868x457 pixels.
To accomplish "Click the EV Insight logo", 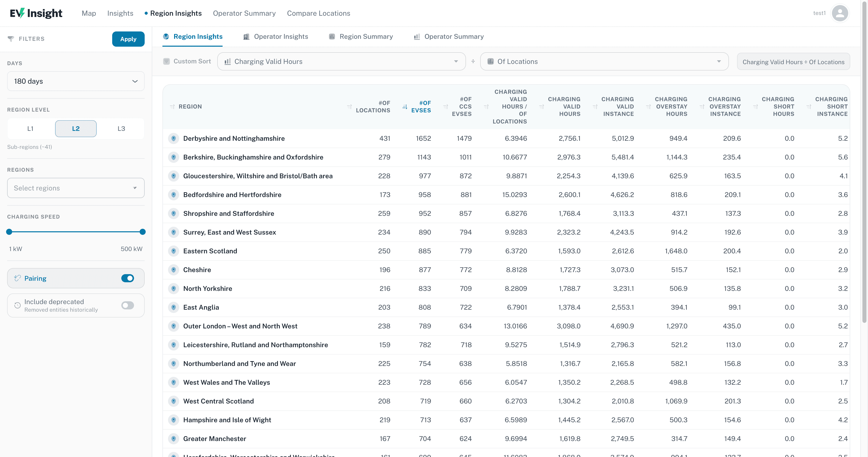I will 36,13.
